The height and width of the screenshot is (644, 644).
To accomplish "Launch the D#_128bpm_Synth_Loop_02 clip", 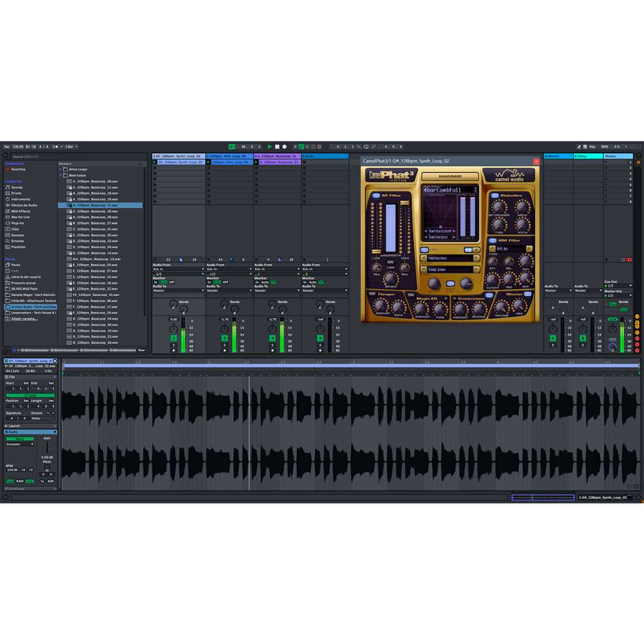I will [x=155, y=162].
